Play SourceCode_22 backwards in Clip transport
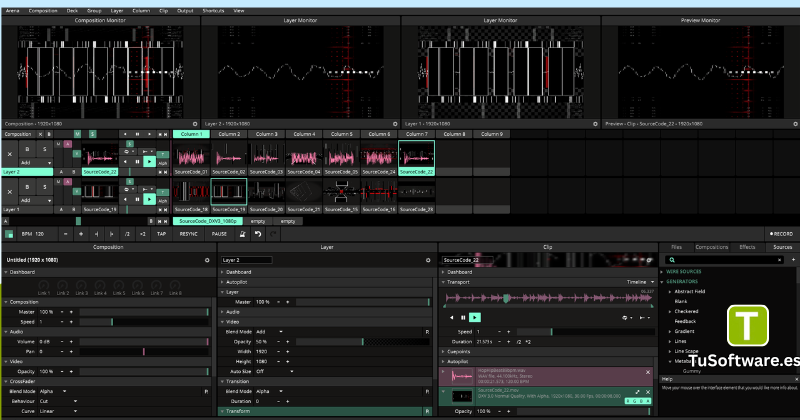Screen dimensions: 800x420 click(452, 317)
